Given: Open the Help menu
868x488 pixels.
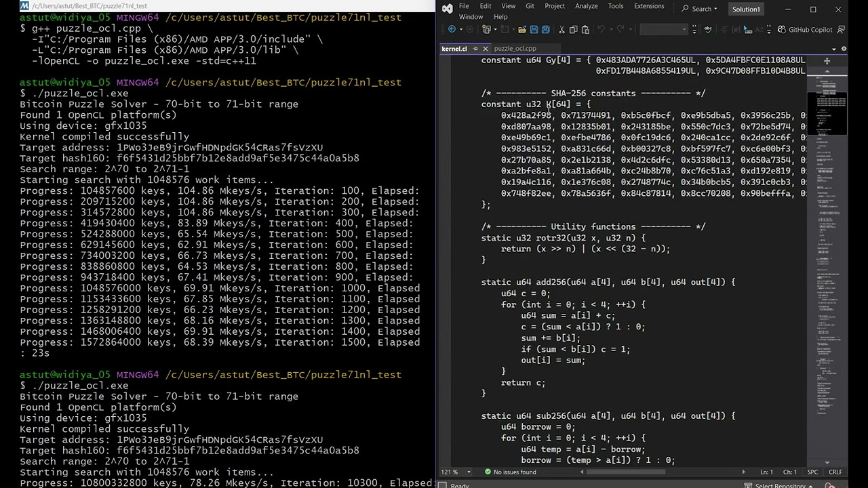Looking at the screenshot, I should (x=500, y=17).
